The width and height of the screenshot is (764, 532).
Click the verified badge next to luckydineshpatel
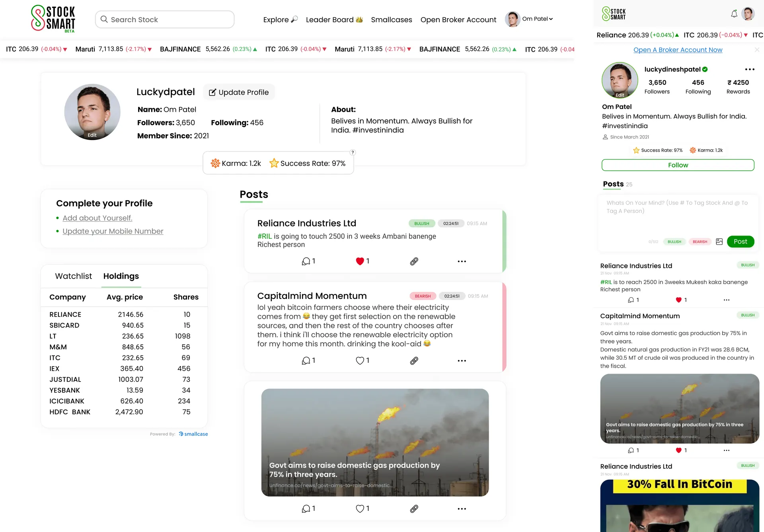coord(705,69)
